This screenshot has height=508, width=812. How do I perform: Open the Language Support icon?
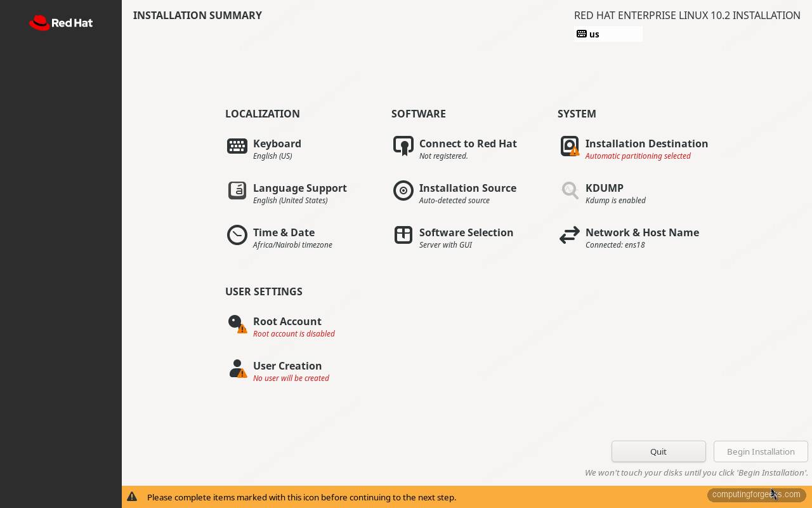(237, 190)
